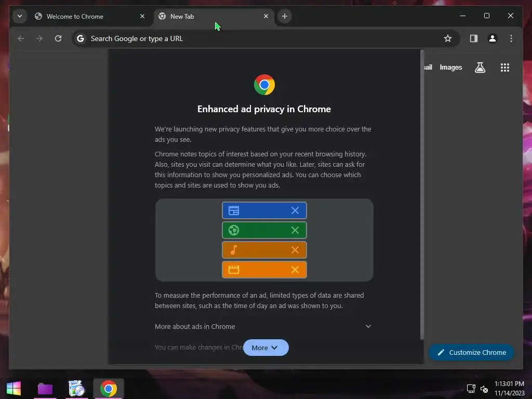The image size is (532, 399).
Task: Open the network status tray icon
Action: (471, 389)
